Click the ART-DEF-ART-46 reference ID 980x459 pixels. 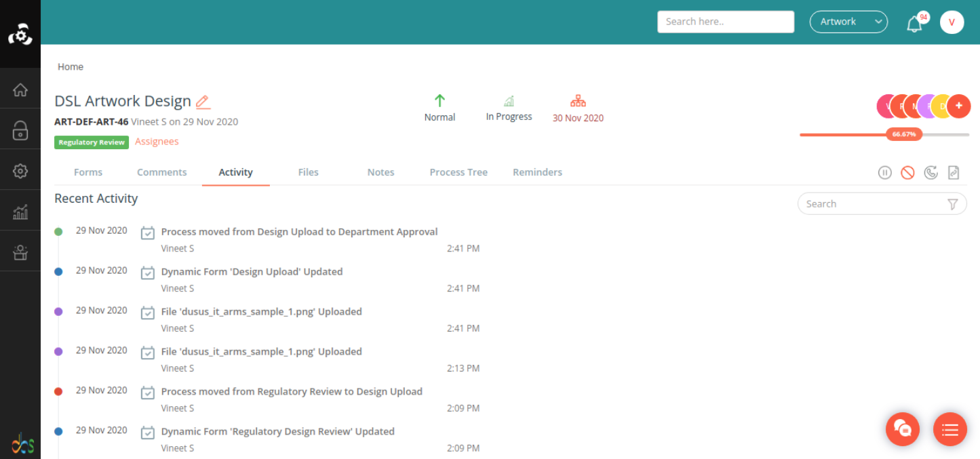pos(91,122)
